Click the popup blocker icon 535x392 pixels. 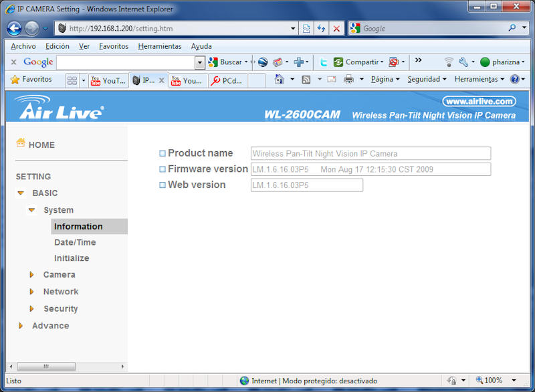394,62
